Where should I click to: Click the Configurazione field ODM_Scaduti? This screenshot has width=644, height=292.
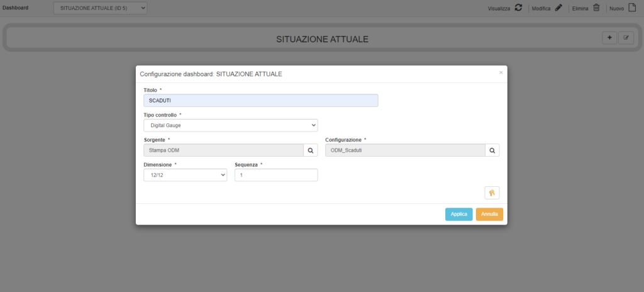(x=405, y=150)
